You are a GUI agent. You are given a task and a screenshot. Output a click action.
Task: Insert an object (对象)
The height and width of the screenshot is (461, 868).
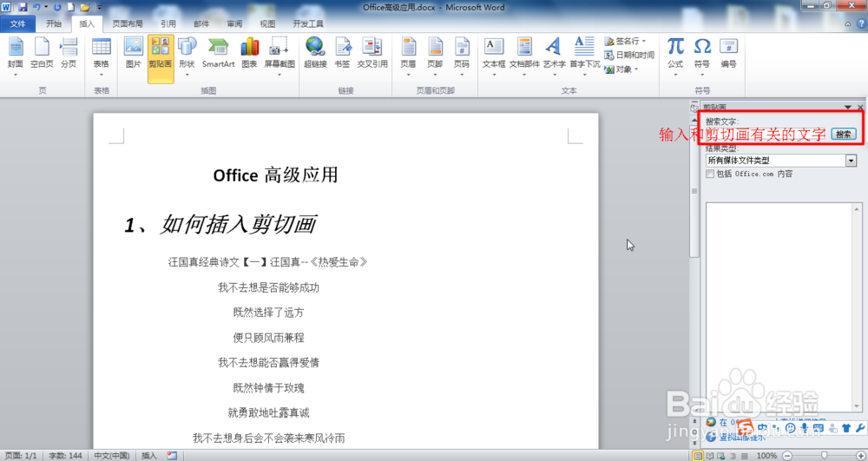click(621, 69)
